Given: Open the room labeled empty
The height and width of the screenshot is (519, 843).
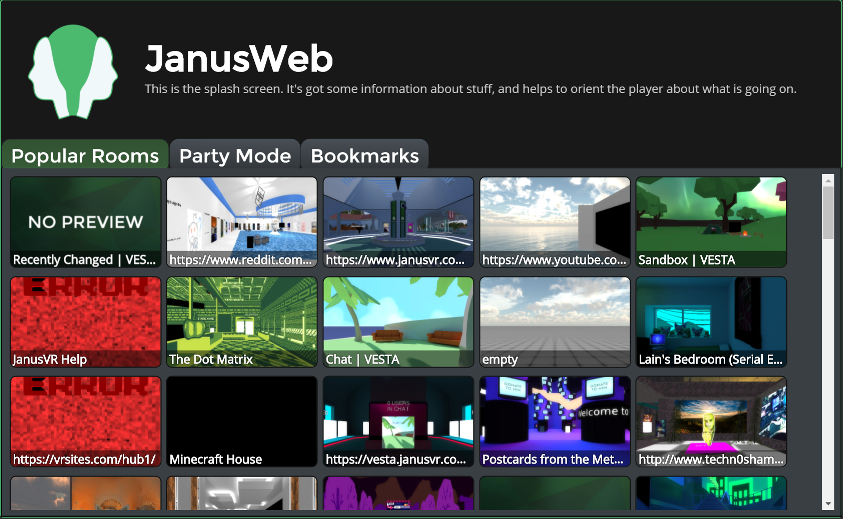Looking at the screenshot, I should pos(555,322).
